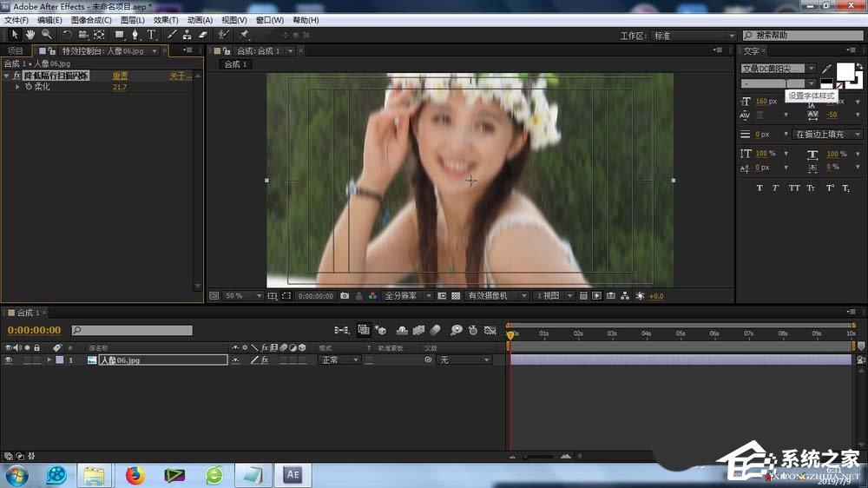Open the 效果(T) menu
868x488 pixels.
[166, 20]
